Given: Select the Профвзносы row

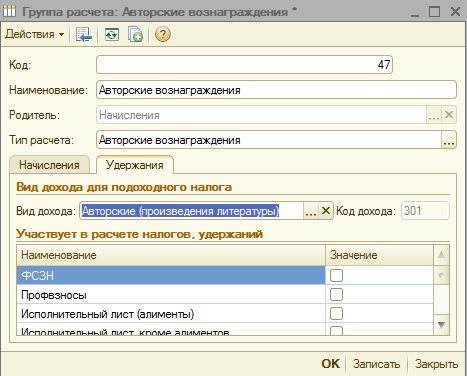Looking at the screenshot, I should pos(171,295).
